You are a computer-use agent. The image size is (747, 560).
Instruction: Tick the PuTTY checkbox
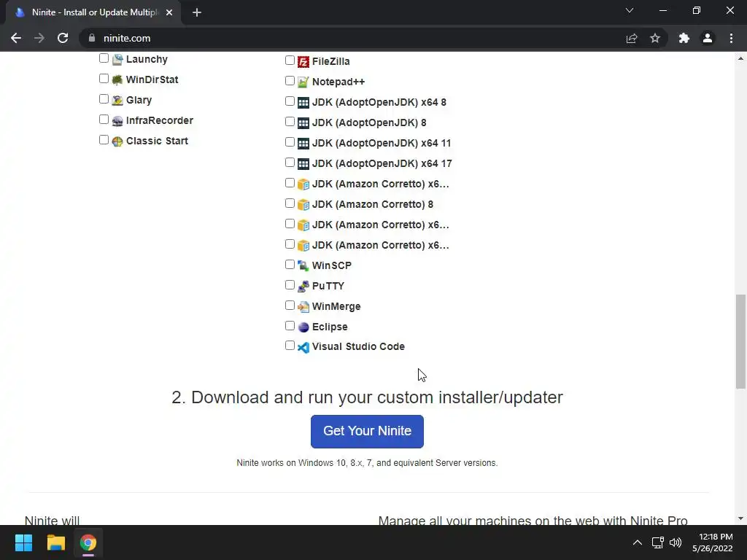pos(290,285)
